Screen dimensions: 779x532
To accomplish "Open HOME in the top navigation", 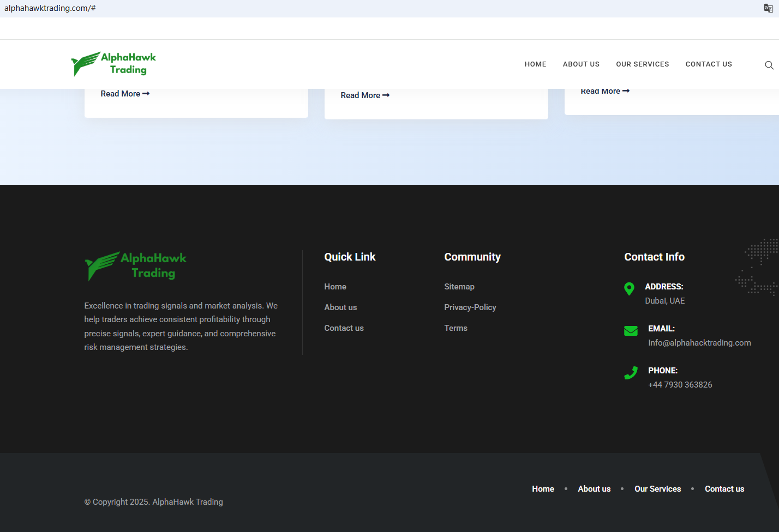I will tap(535, 64).
